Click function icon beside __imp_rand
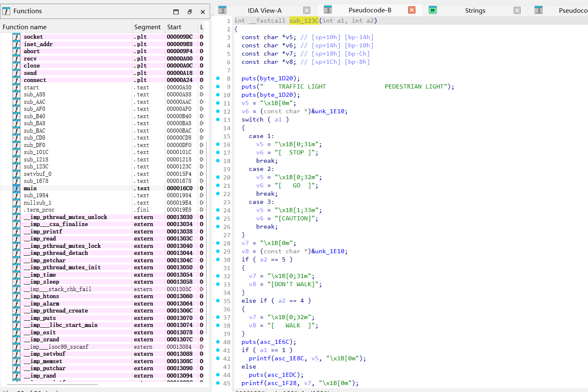588x392 pixels. point(16,376)
